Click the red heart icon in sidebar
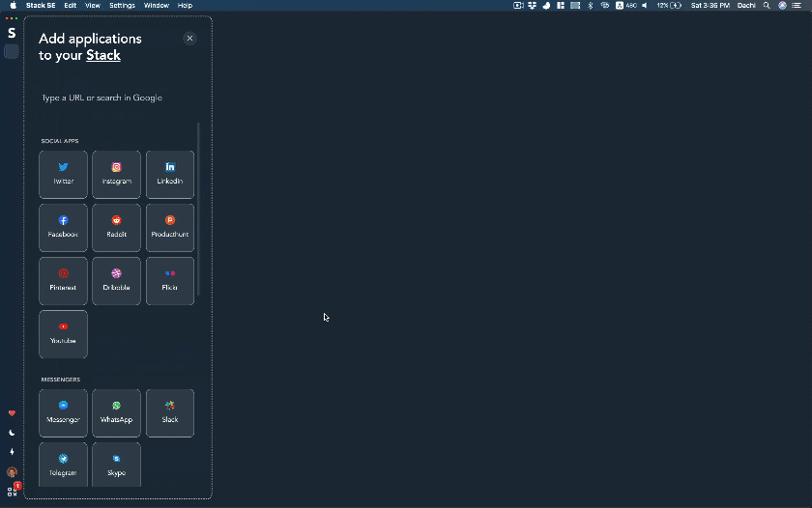The height and width of the screenshot is (508, 812). 12,413
